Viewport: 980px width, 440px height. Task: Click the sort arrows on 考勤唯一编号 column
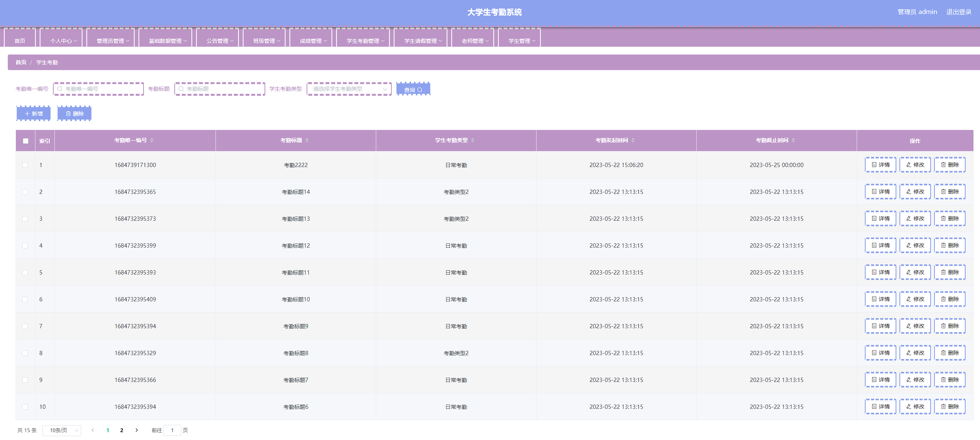click(x=152, y=140)
